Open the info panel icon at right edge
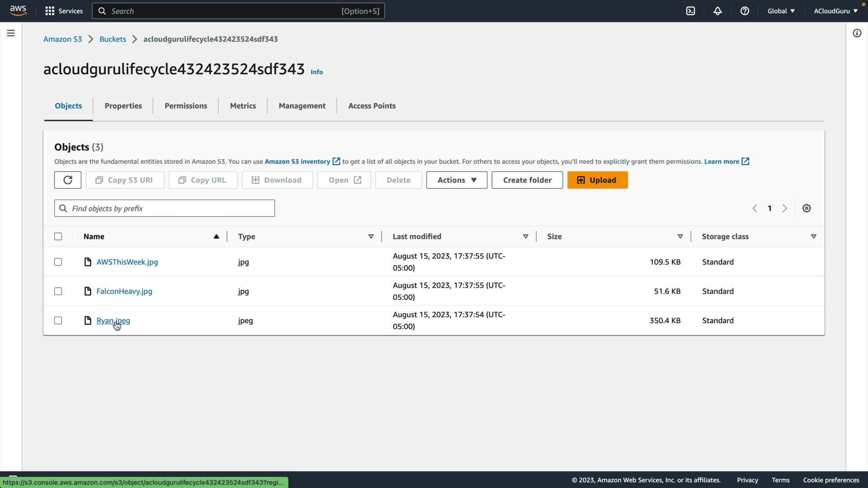 point(857,33)
